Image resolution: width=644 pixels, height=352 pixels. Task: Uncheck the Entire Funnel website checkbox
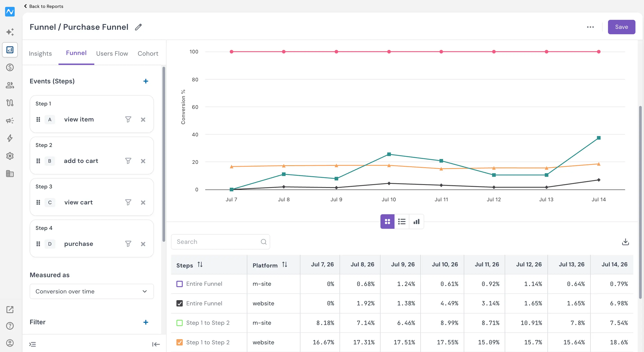pyautogui.click(x=180, y=303)
